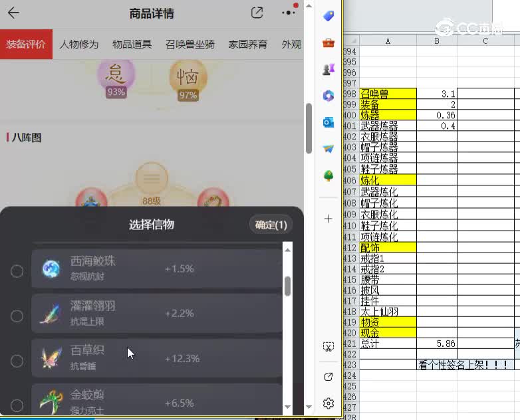Switch to 家园养育 tab

coord(248,44)
